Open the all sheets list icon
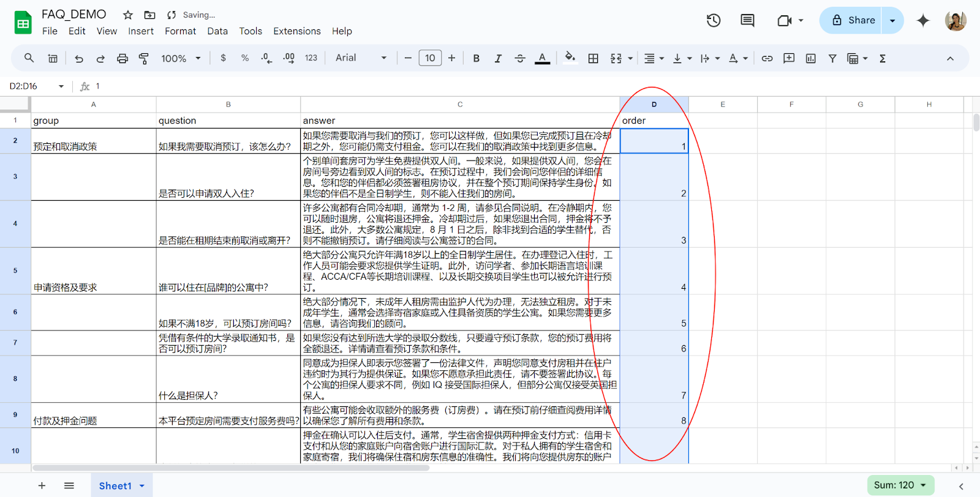This screenshot has width=980, height=497. (x=69, y=485)
